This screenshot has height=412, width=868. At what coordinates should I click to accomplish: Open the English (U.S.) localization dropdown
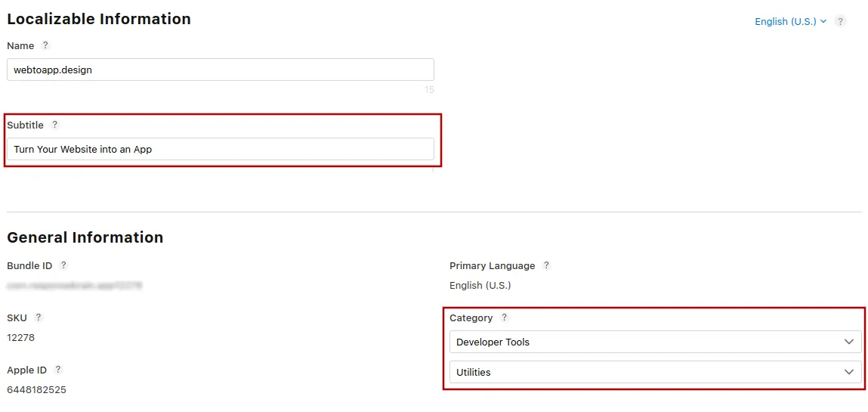point(790,22)
